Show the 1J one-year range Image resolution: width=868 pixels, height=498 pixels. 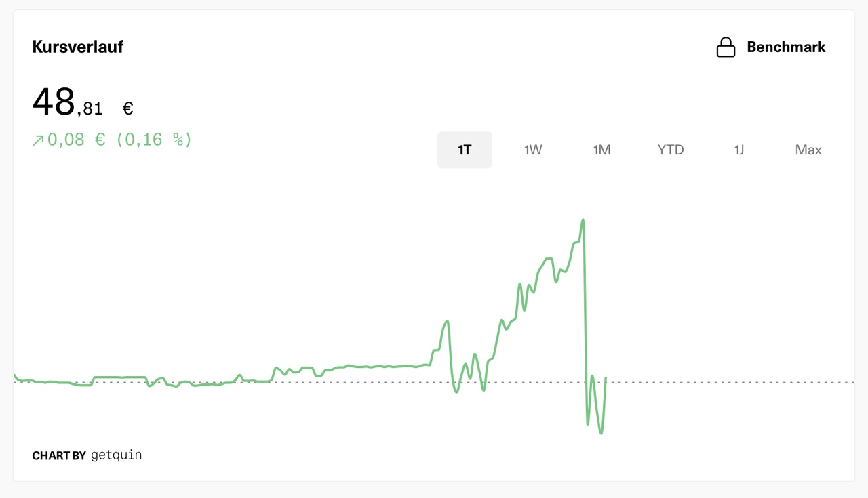[739, 150]
